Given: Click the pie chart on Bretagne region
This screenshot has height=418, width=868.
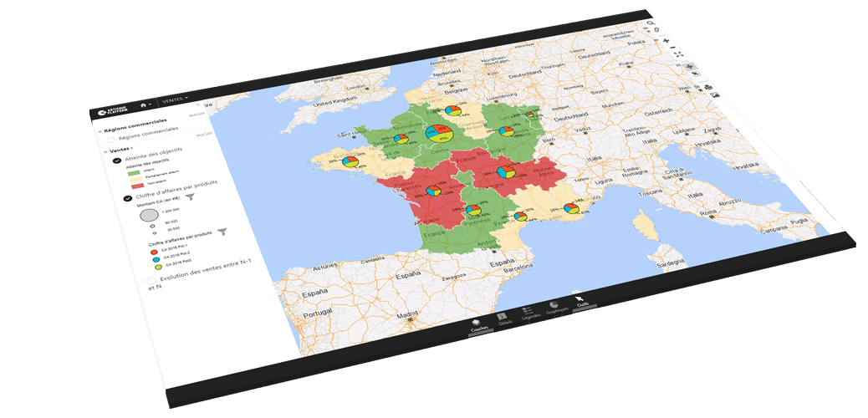Looking at the screenshot, I should (350, 161).
